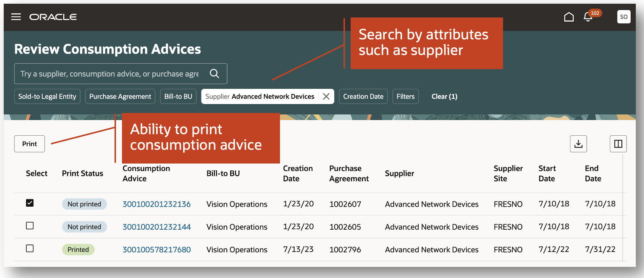This screenshot has height=278, width=644.
Task: Open the column layout settings icon
Action: (618, 144)
